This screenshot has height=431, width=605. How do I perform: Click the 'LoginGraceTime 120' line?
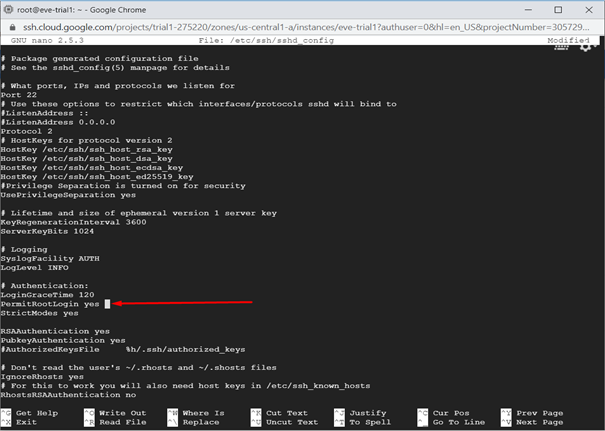pos(47,295)
